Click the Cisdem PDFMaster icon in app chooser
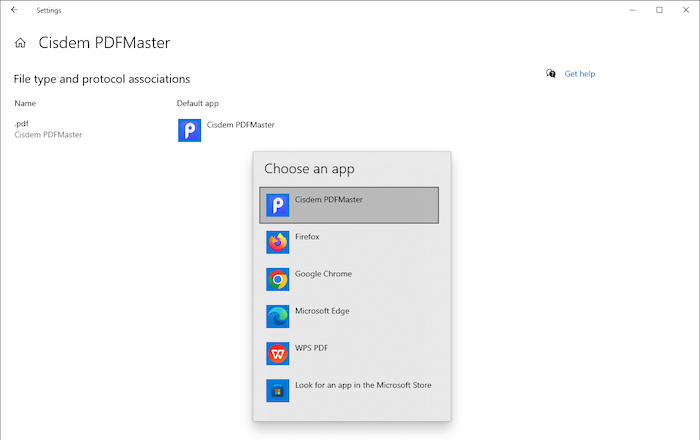700x440 pixels. click(x=277, y=205)
